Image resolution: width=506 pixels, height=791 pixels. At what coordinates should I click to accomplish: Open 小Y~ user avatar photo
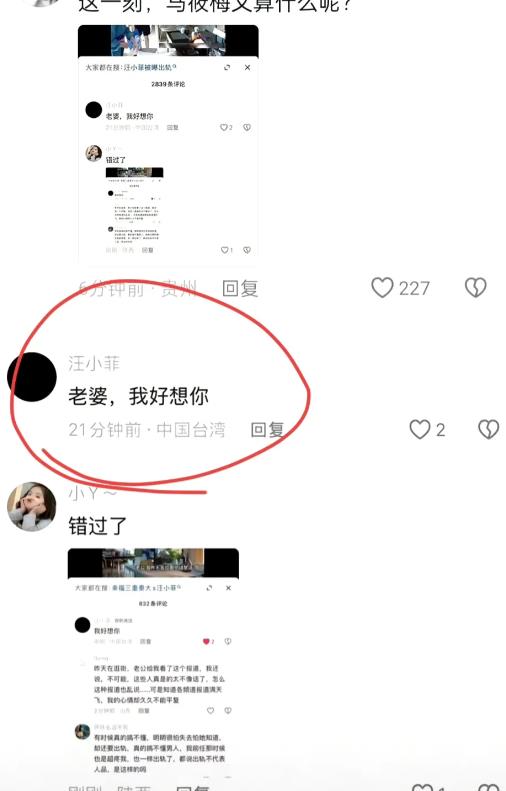pos(32,506)
